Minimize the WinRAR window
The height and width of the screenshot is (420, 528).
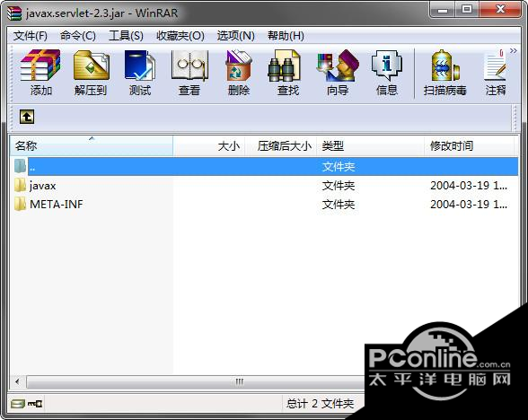443,9
